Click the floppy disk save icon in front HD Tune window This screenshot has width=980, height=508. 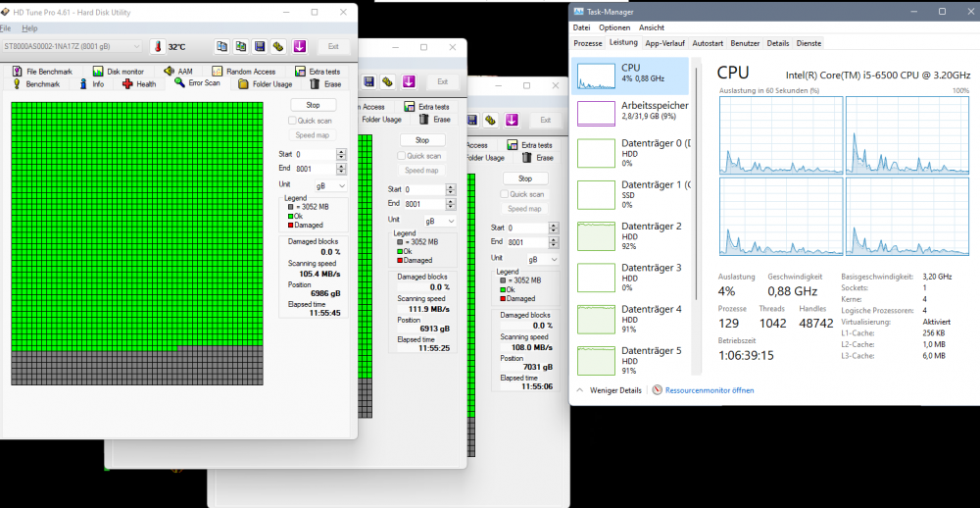260,46
